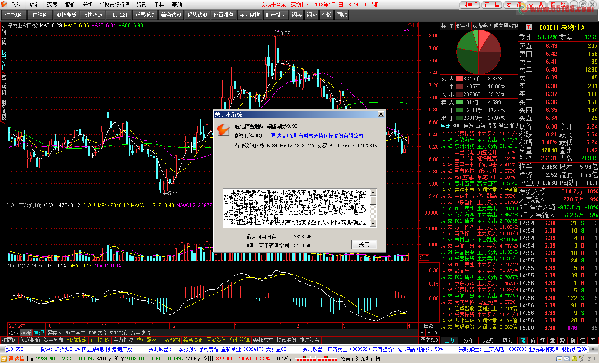Viewport: 599px width, 364px height.
Task: Select the 300 filter in the alert list
Action: point(456,126)
